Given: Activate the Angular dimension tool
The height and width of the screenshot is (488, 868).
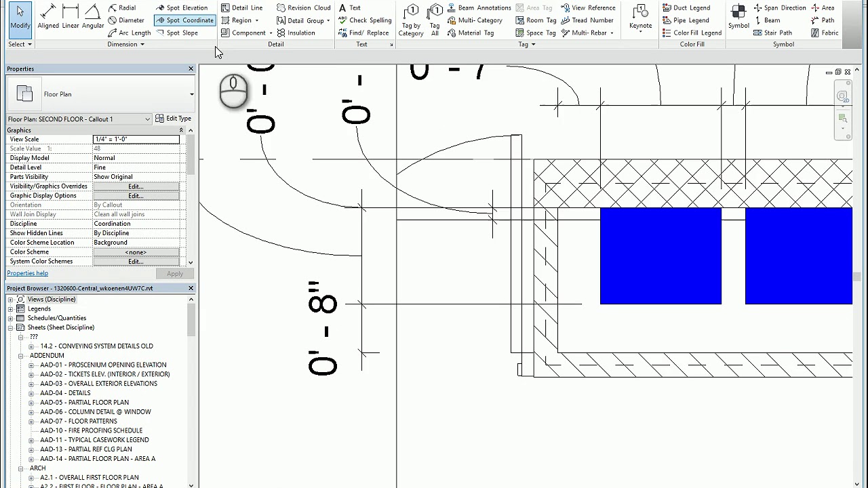Looking at the screenshot, I should [93, 18].
